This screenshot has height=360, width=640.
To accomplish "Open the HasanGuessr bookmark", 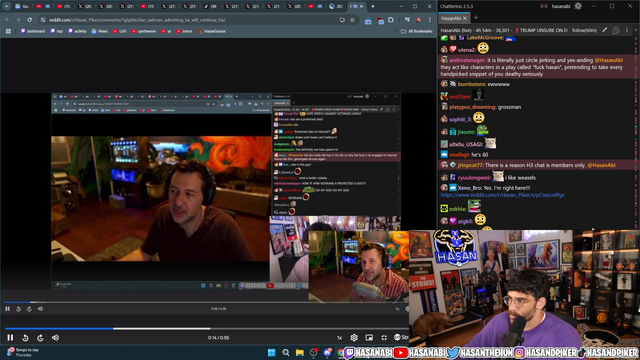I will click(x=212, y=31).
